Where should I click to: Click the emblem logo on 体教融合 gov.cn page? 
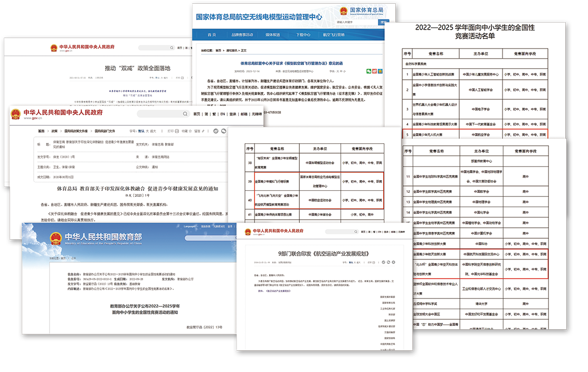(x=15, y=114)
